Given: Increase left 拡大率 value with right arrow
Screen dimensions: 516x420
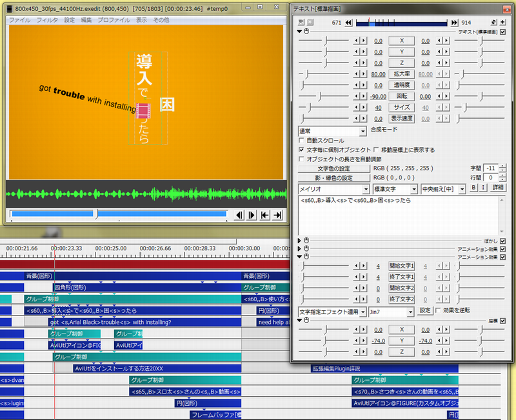Looking at the screenshot, I should coord(364,74).
